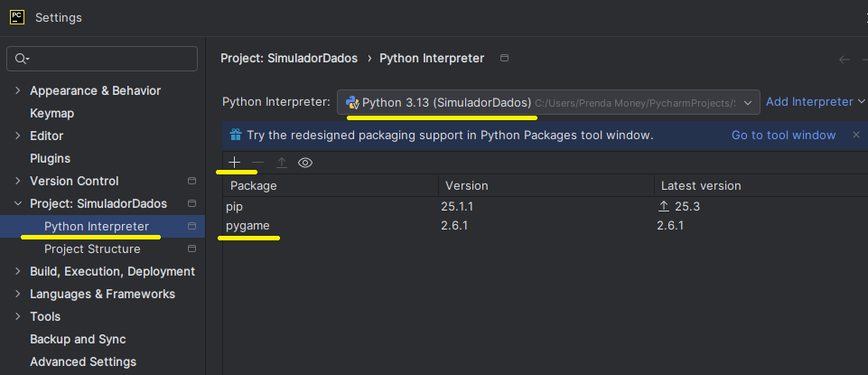Select the pygame package row
The width and height of the screenshot is (868, 375).
(x=546, y=226)
